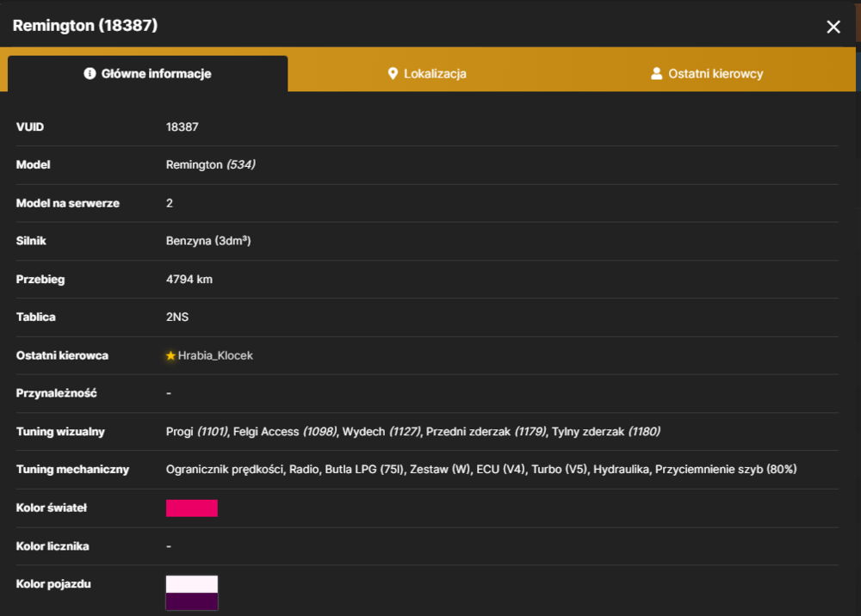Click the person icon beside Ostatni kierowcy
This screenshot has width=861, height=616.
[x=656, y=73]
